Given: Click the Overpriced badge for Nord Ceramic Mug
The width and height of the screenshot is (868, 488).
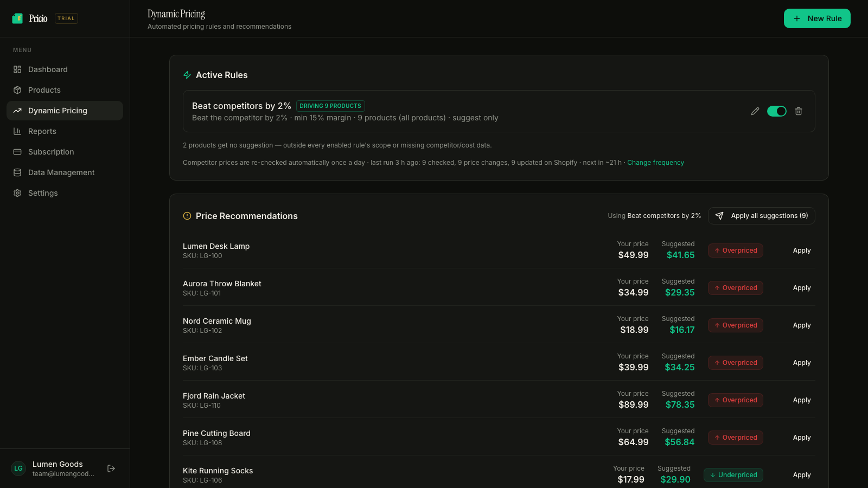Looking at the screenshot, I should [x=736, y=325].
